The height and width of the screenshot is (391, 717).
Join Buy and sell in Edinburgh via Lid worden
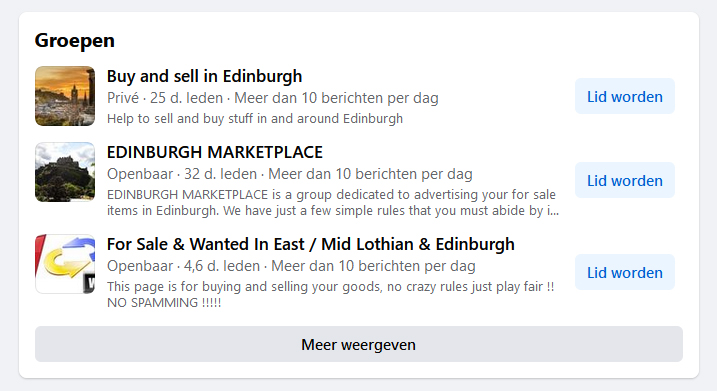click(x=625, y=96)
